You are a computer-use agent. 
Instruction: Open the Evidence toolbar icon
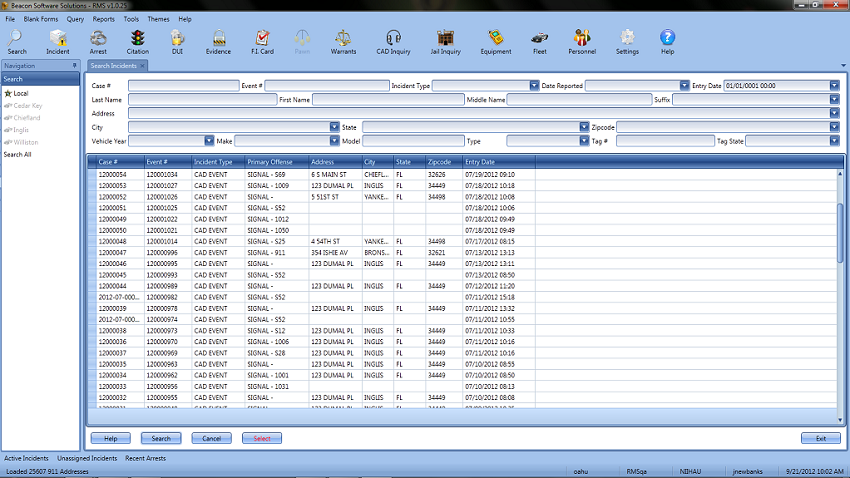218,40
